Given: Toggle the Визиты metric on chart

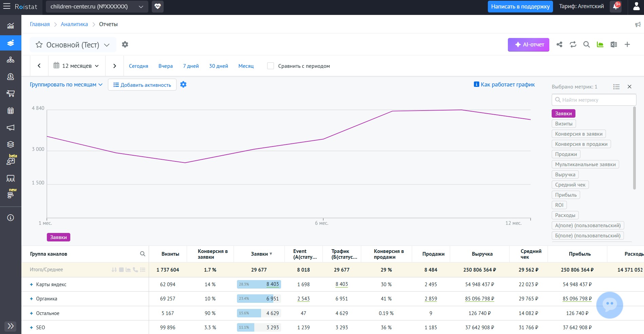Looking at the screenshot, I should tap(564, 124).
